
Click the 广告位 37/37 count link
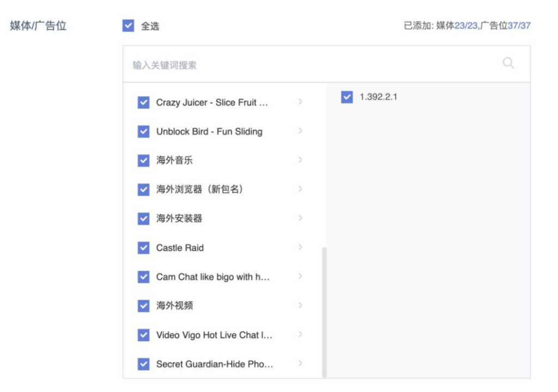[x=519, y=26]
